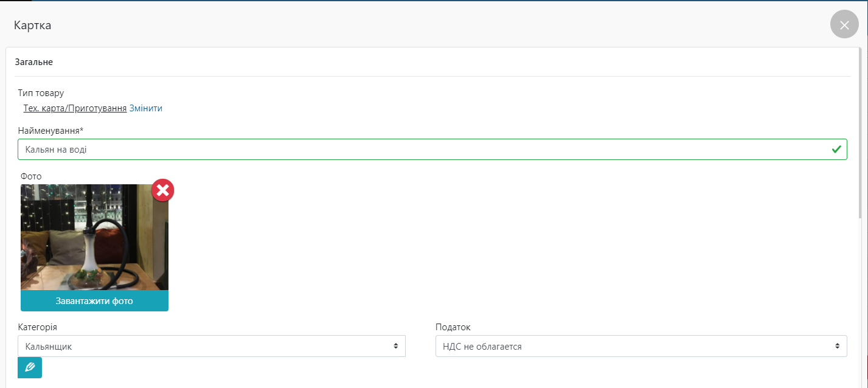Remove the uploaded photo with red X
This screenshot has height=388, width=868.
pos(162,190)
